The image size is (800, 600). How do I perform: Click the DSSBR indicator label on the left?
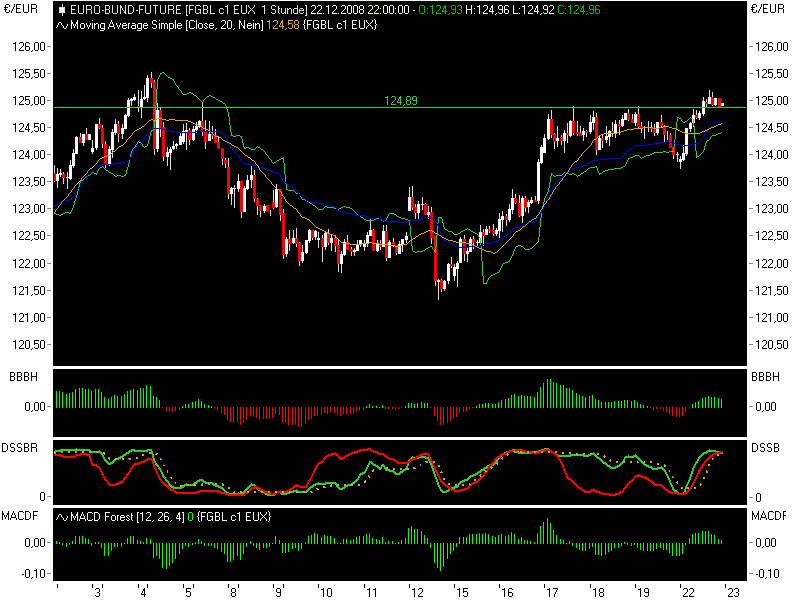19,448
